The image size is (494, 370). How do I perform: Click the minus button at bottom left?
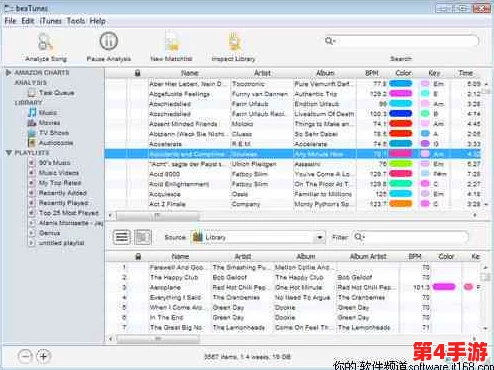click(25, 356)
